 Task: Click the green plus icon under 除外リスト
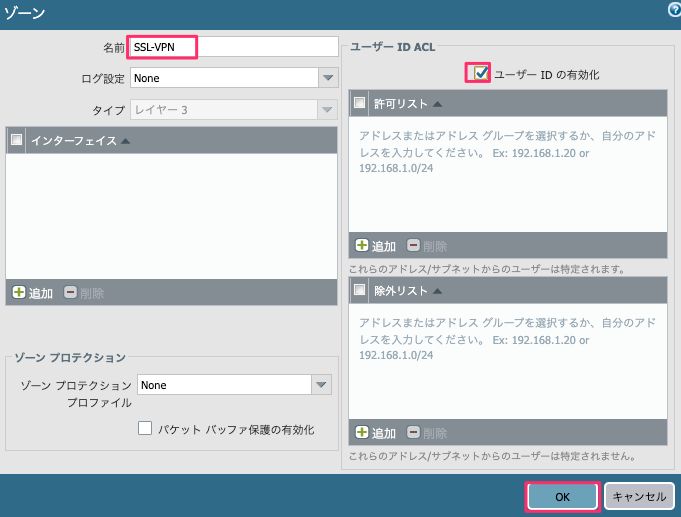[362, 432]
